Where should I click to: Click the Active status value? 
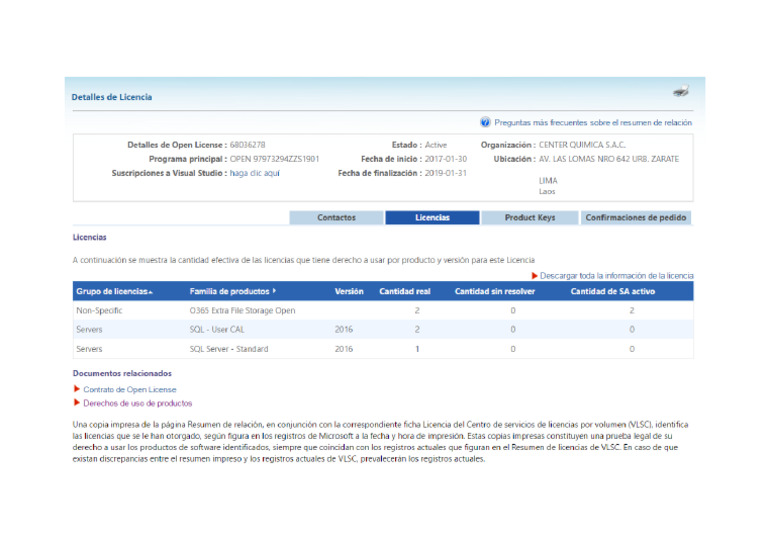435,145
